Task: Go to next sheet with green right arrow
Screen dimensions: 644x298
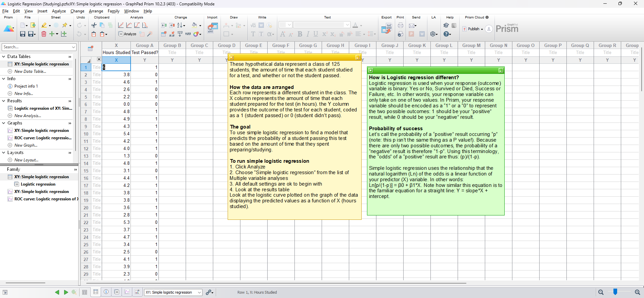Action: click(66, 292)
